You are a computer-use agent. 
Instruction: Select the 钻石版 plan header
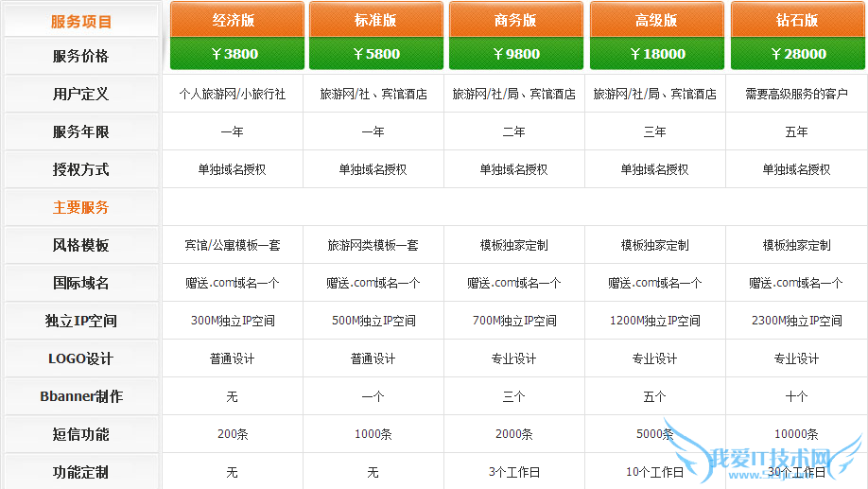click(x=798, y=19)
